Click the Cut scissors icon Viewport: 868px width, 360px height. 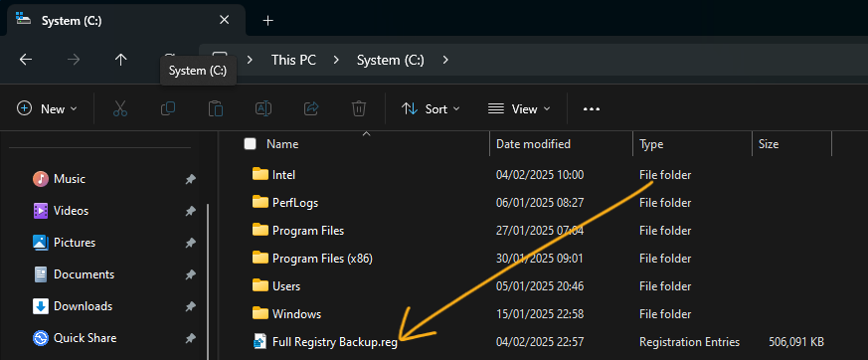(120, 108)
